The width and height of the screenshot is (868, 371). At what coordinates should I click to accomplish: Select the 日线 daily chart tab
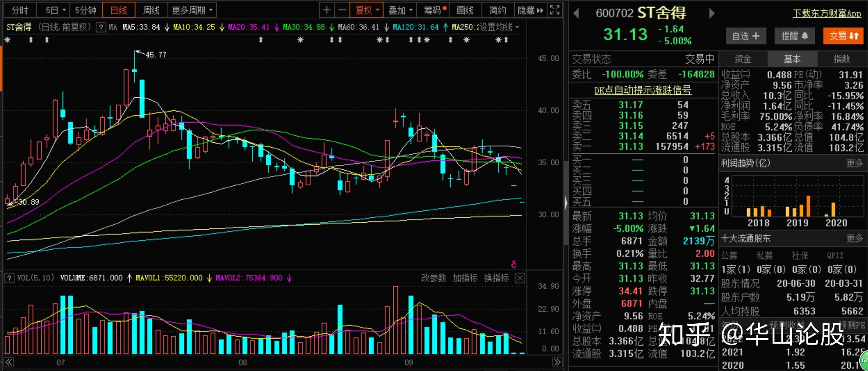pyautogui.click(x=119, y=10)
